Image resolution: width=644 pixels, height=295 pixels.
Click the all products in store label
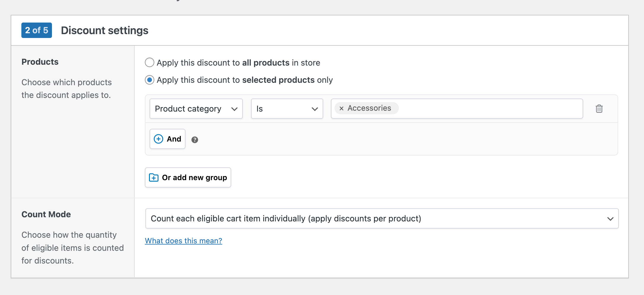[x=238, y=63]
